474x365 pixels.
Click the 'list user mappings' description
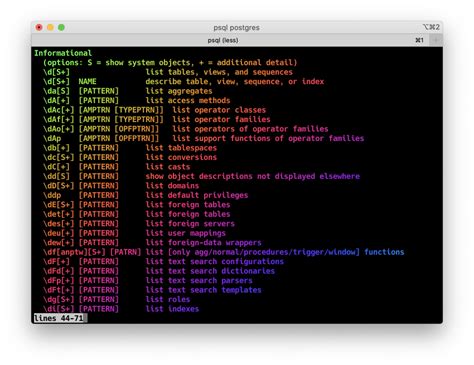[x=186, y=233]
